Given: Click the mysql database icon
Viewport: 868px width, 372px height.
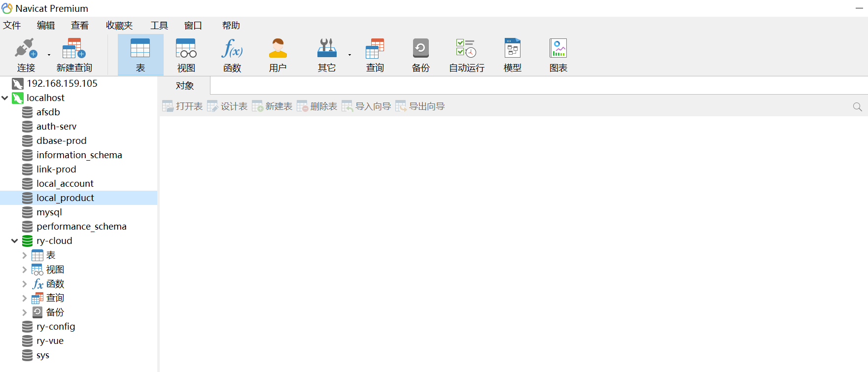Looking at the screenshot, I should pyautogui.click(x=28, y=212).
